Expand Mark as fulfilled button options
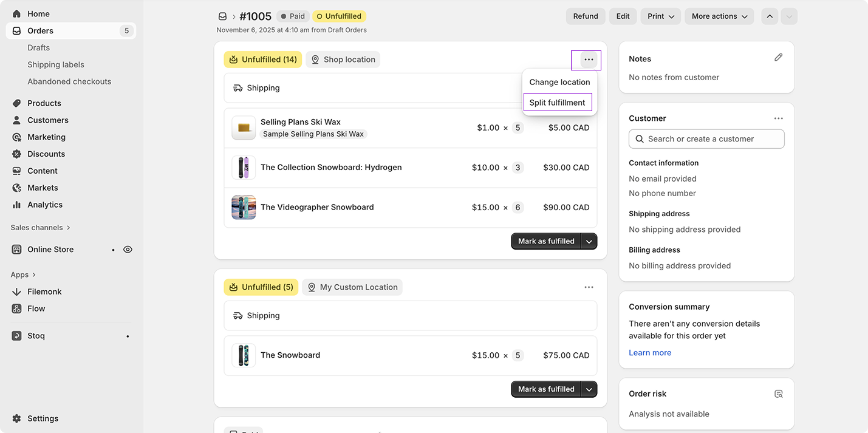Viewport: 868px width, 433px height. [589, 241]
